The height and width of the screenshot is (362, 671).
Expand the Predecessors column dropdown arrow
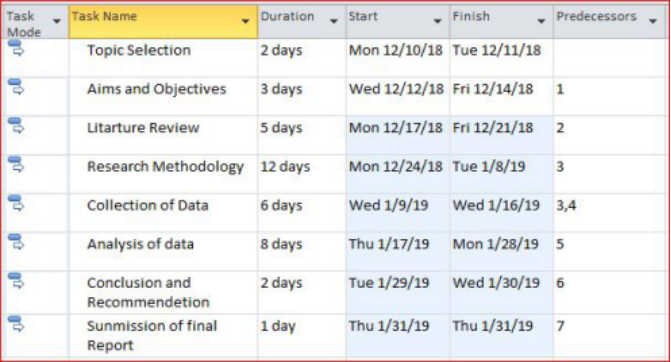tap(653, 21)
